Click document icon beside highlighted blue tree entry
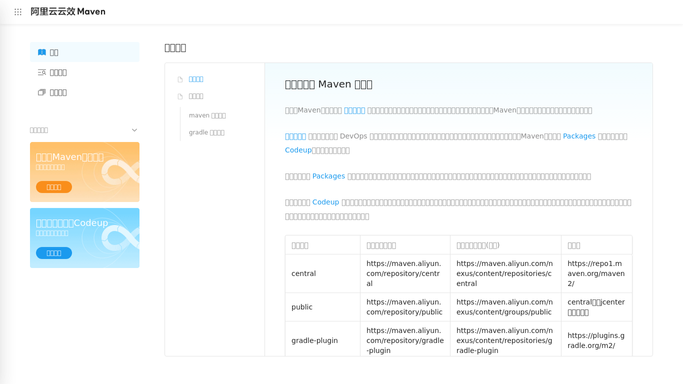 point(180,79)
